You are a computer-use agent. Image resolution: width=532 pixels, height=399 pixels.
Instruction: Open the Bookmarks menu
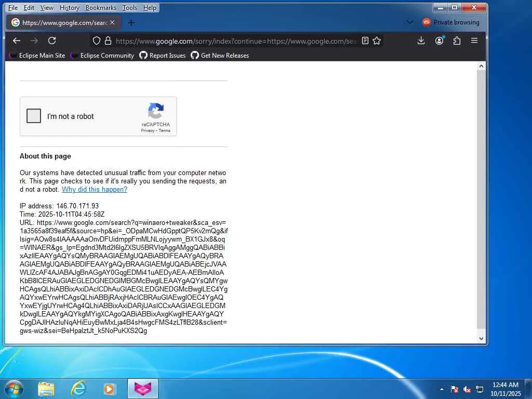point(101,7)
